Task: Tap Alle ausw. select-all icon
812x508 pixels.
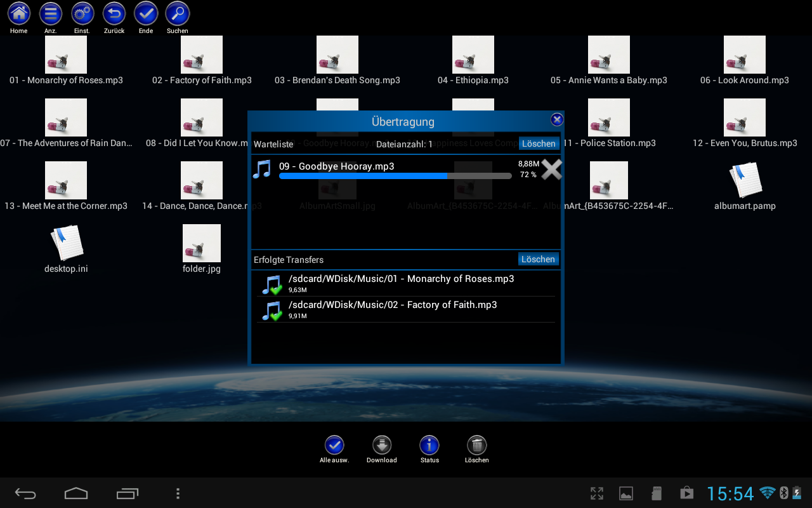Action: point(334,445)
